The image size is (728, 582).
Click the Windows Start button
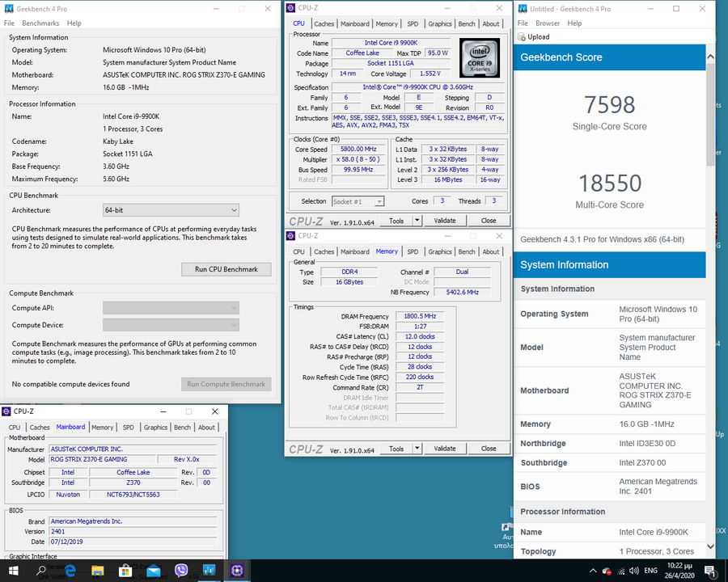pyautogui.click(x=13, y=571)
